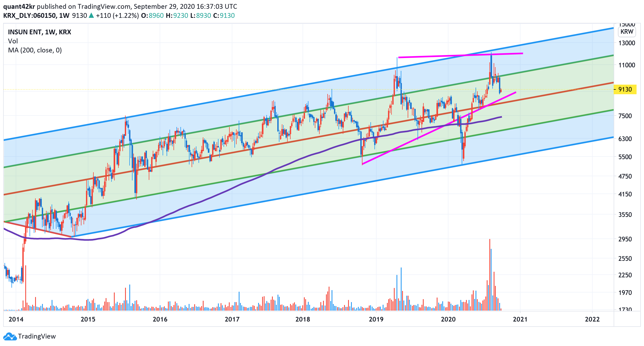Open the TradingView text link at bottom
The image size is (644, 346).
37,336
